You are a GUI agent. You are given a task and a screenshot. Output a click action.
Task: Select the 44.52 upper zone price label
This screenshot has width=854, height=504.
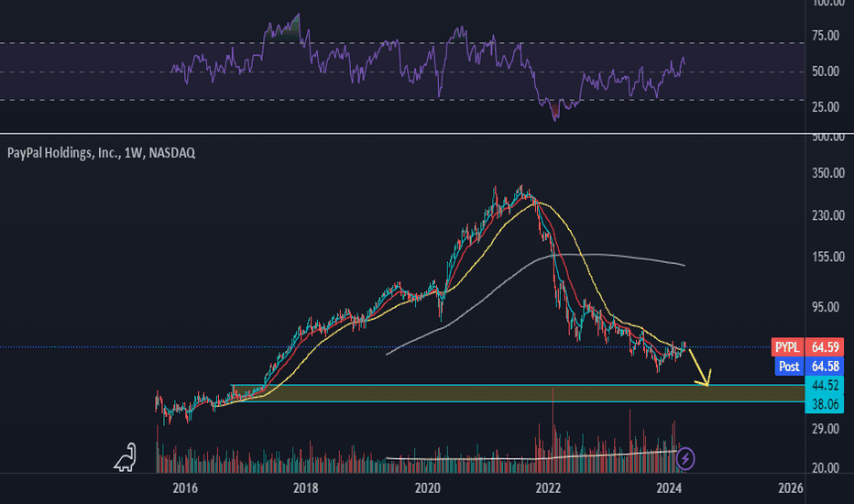click(825, 385)
